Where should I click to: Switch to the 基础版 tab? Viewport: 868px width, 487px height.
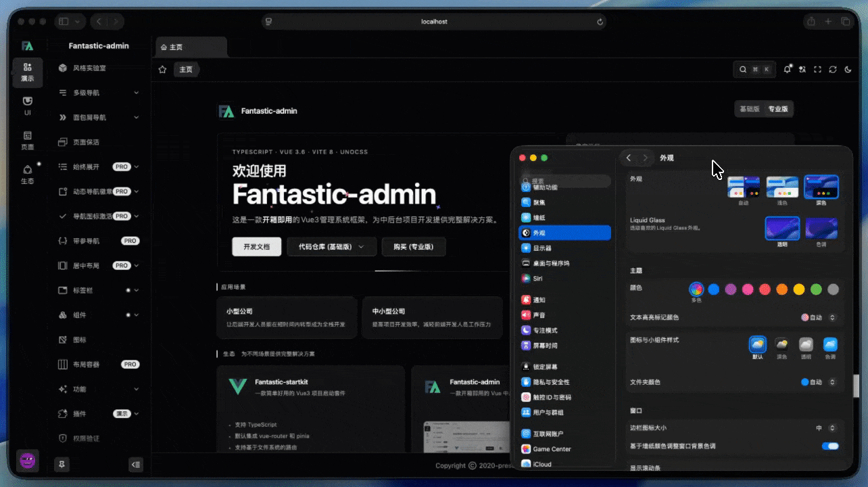coord(749,109)
